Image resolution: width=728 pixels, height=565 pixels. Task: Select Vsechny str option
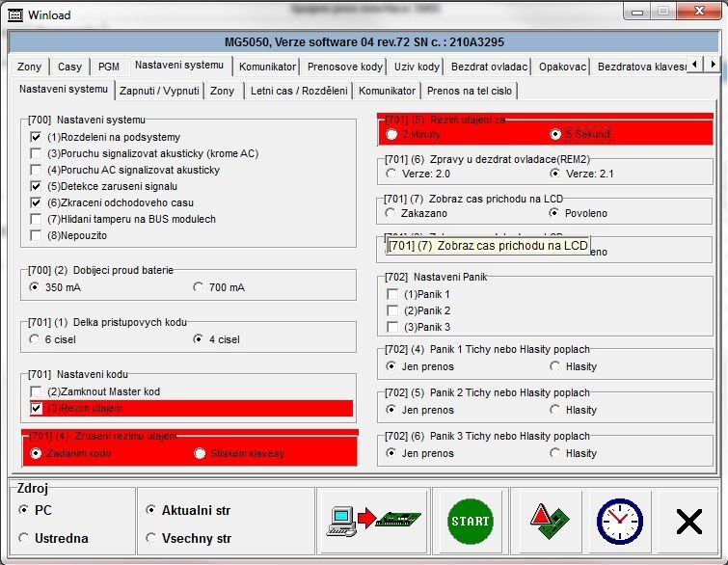click(x=151, y=538)
